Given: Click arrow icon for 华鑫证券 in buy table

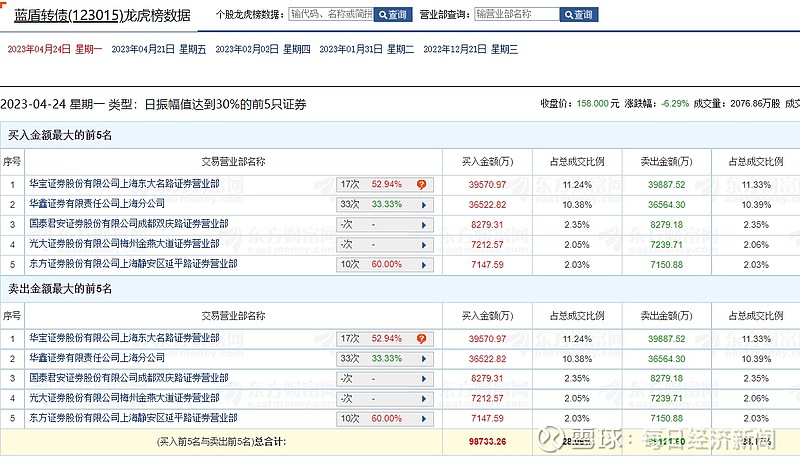Looking at the screenshot, I should click(x=424, y=205).
